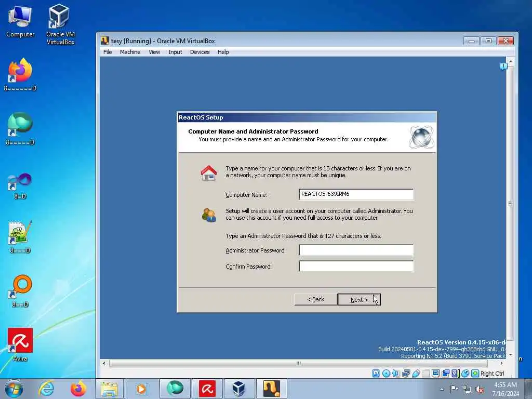Viewport: 532px width, 399px height.
Task: Select the Firefox desktop shortcut
Action: pos(20,75)
